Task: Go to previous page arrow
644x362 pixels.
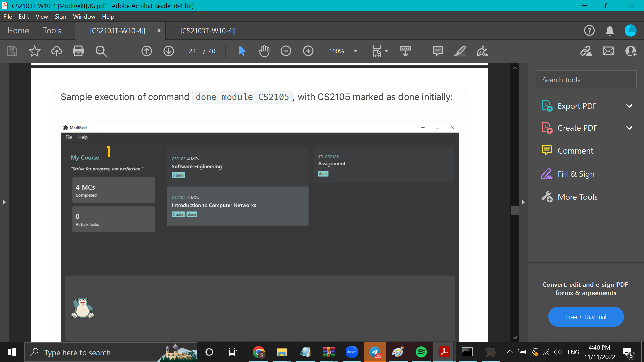Action: (x=147, y=51)
